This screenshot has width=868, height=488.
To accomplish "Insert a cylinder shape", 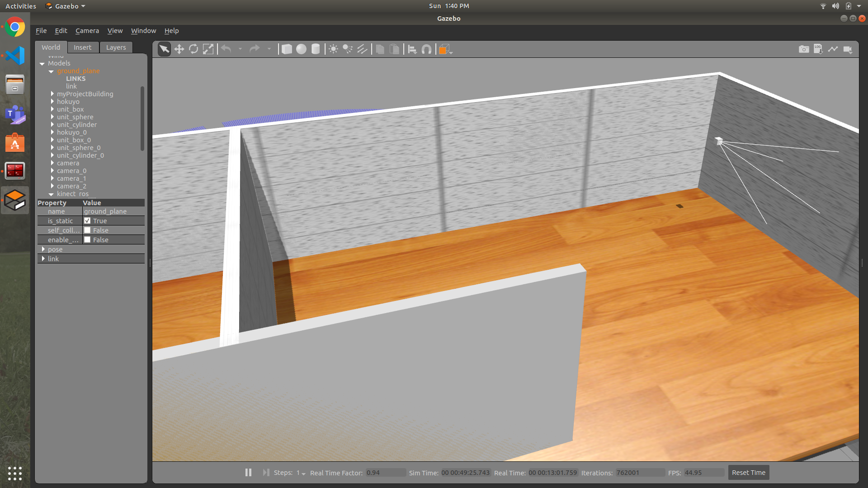I will point(316,49).
